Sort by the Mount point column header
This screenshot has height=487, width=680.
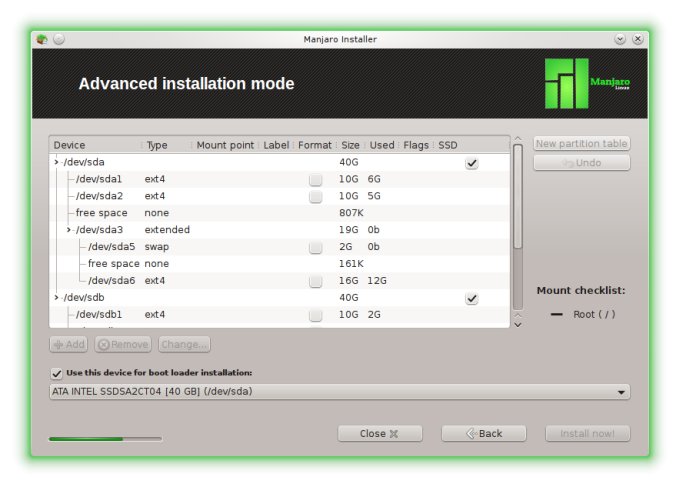pos(224,145)
